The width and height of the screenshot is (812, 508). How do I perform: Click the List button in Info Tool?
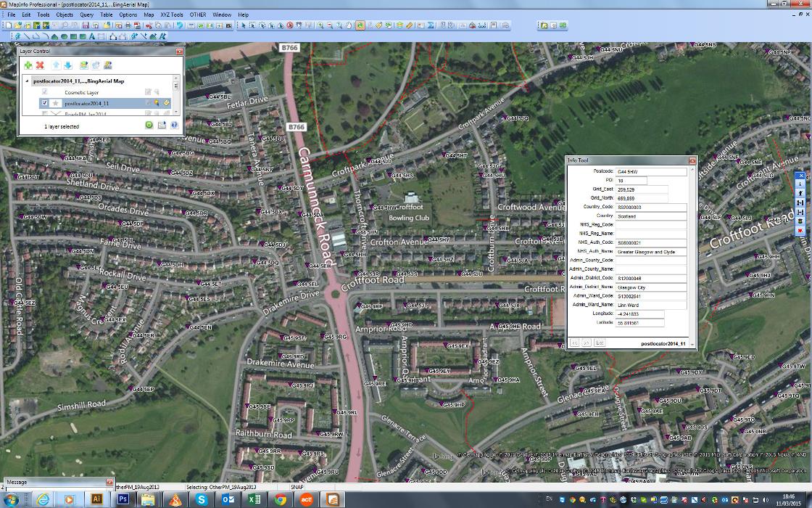click(599, 342)
